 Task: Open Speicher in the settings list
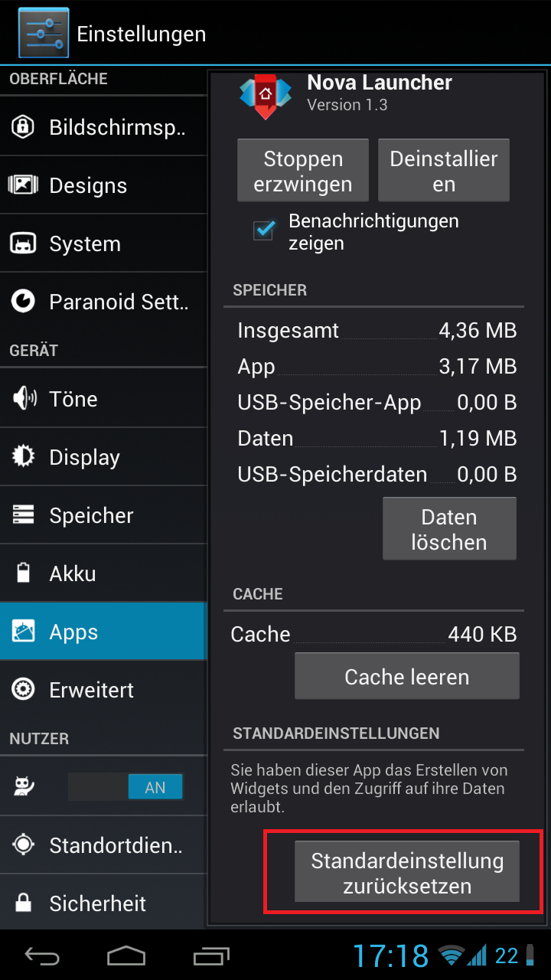[x=103, y=515]
